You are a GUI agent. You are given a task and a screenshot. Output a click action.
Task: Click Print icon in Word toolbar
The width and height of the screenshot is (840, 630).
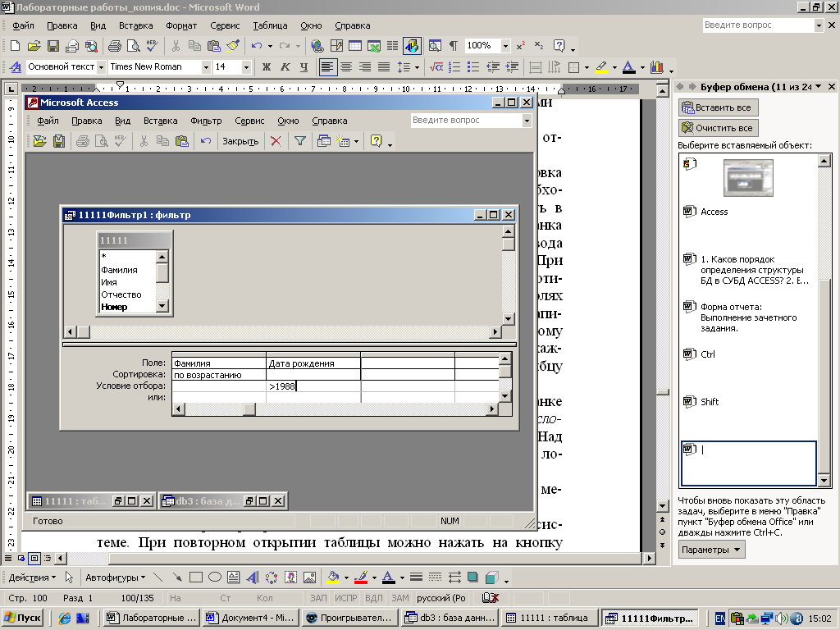coord(115,46)
